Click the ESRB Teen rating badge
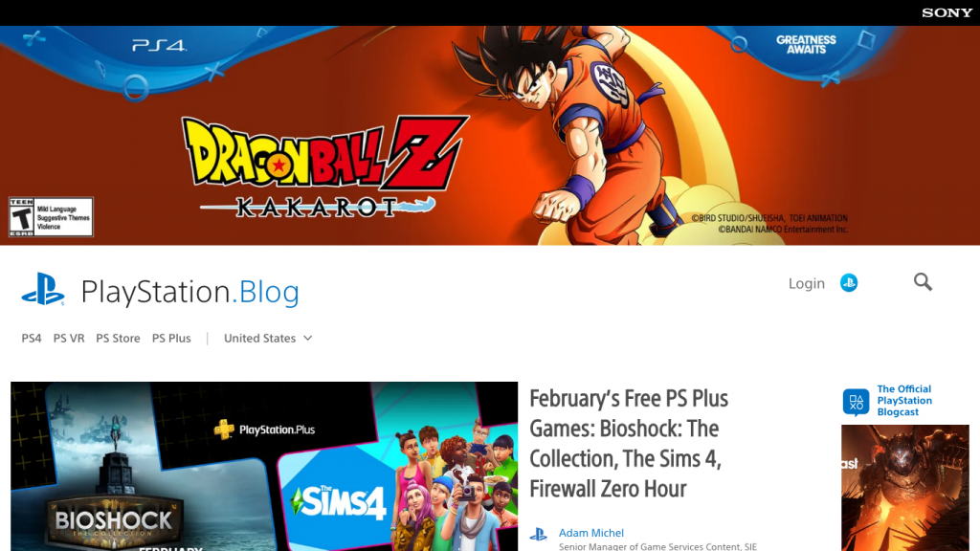Screen dimensions: 980x551 pyautogui.click(x=51, y=217)
